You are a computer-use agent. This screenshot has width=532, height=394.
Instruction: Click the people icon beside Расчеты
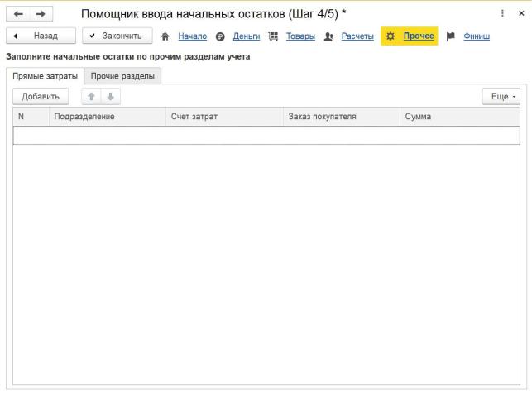328,36
